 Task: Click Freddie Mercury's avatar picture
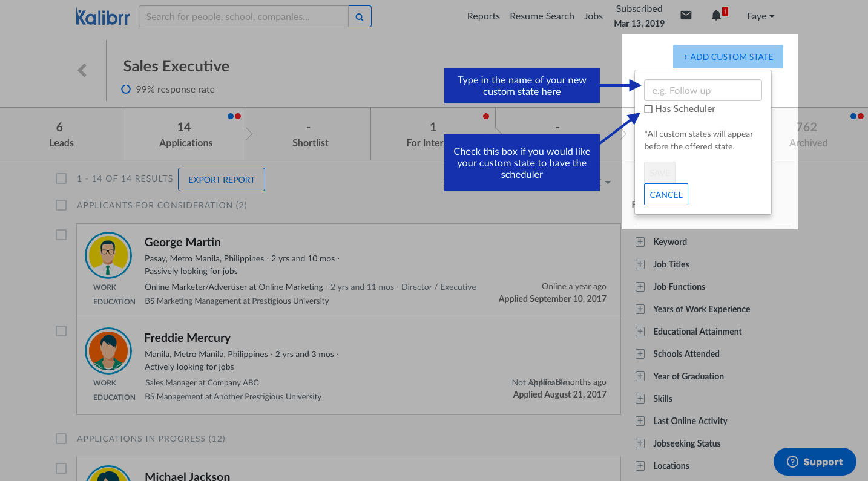[108, 351]
